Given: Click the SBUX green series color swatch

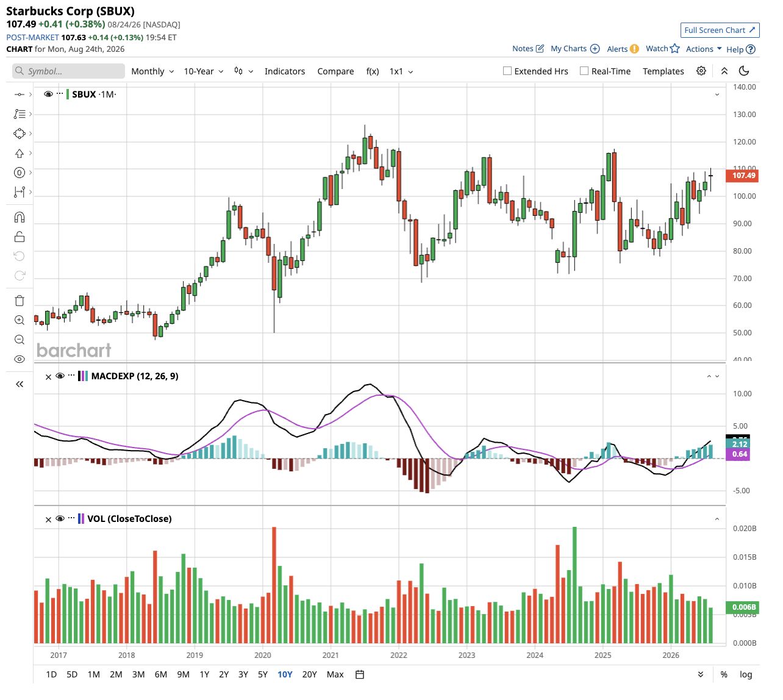Looking at the screenshot, I should [68, 94].
